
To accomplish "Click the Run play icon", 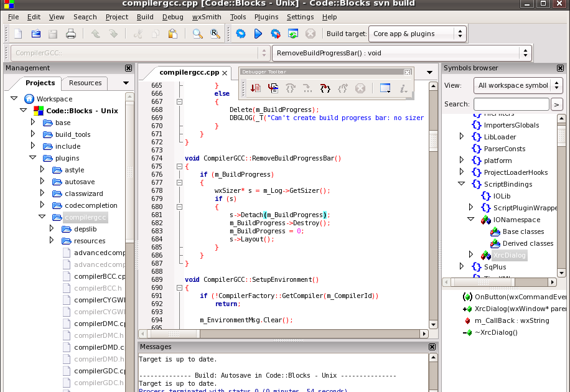I will pos(258,34).
